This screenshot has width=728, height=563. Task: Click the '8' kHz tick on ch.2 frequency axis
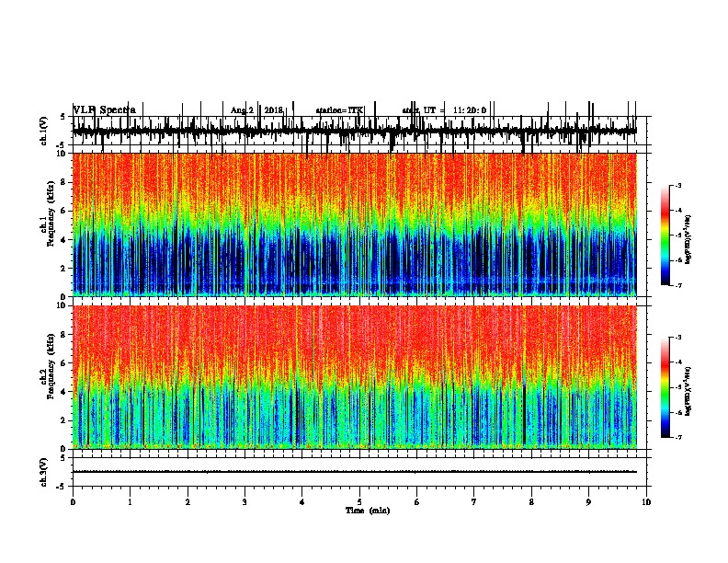64,335
